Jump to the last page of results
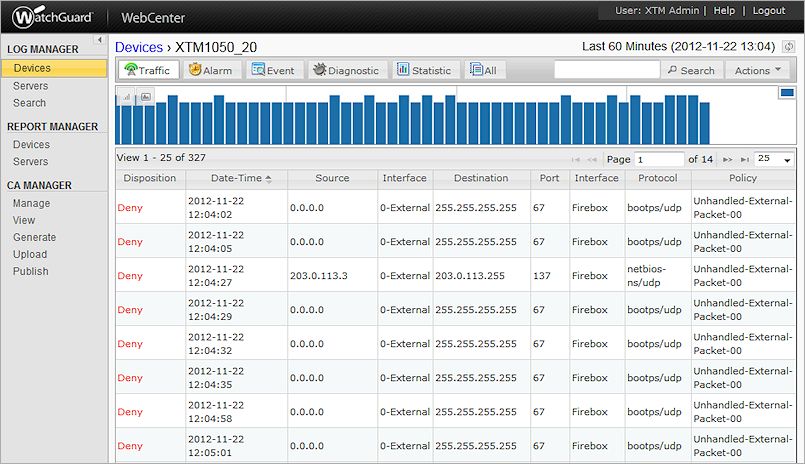The width and height of the screenshot is (805, 464). tap(743, 159)
